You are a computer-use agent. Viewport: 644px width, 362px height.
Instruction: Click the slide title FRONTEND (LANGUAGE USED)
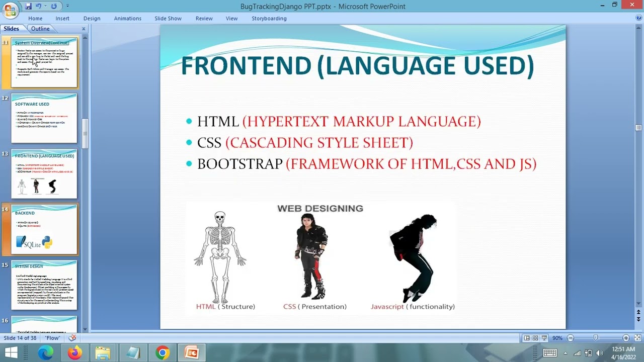click(357, 66)
